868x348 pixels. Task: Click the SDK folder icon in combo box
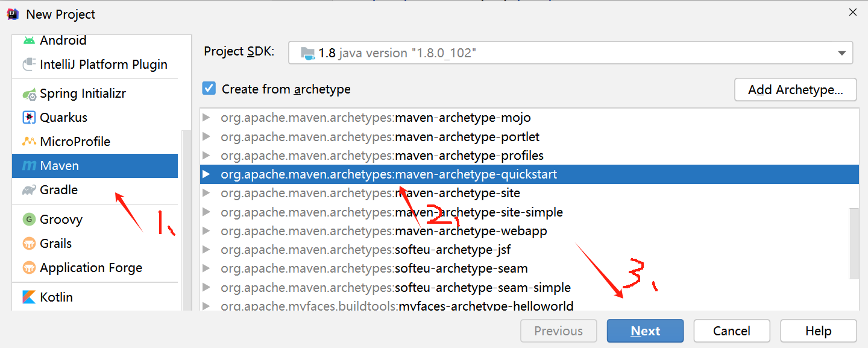pos(307,53)
